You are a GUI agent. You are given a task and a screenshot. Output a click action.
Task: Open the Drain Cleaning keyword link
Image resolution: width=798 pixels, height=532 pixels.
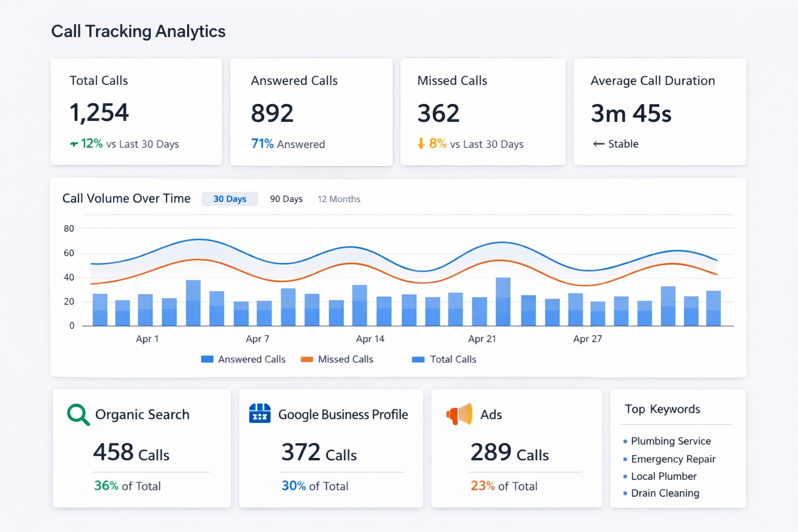[x=665, y=493]
